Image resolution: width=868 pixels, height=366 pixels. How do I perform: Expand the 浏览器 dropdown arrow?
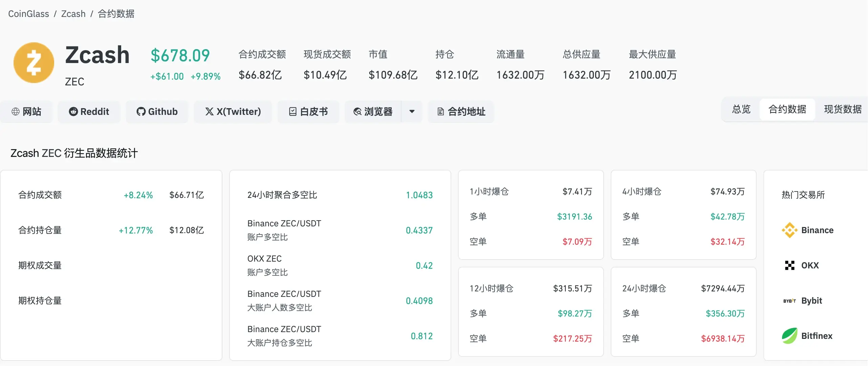coord(412,111)
